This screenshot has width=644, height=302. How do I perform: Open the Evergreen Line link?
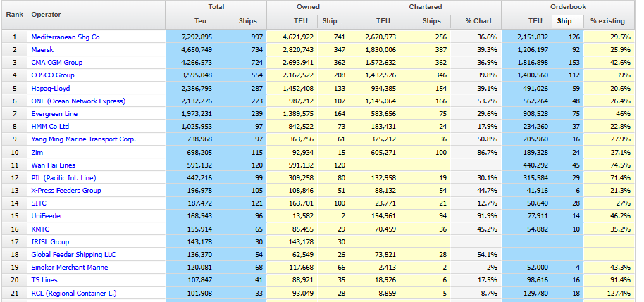tap(54, 113)
